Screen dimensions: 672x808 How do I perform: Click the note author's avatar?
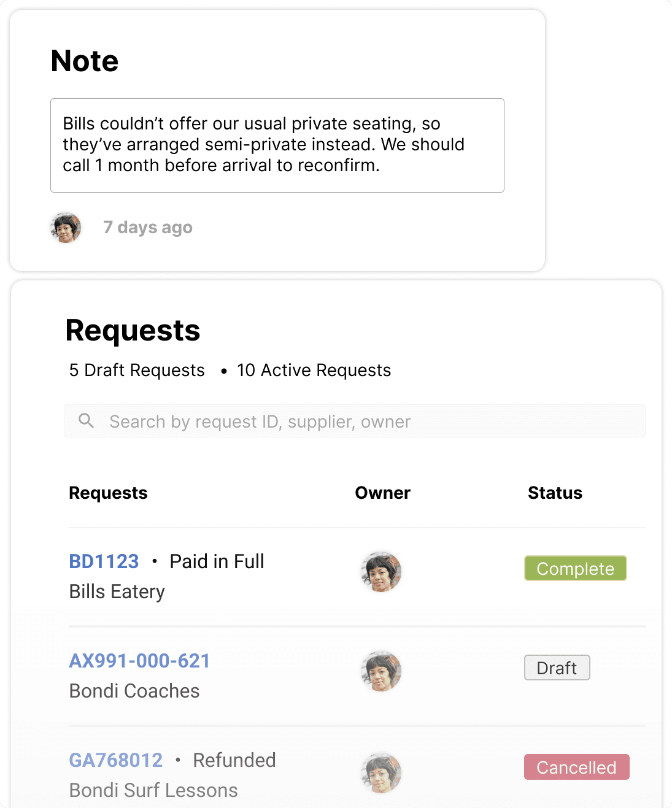[x=66, y=228]
